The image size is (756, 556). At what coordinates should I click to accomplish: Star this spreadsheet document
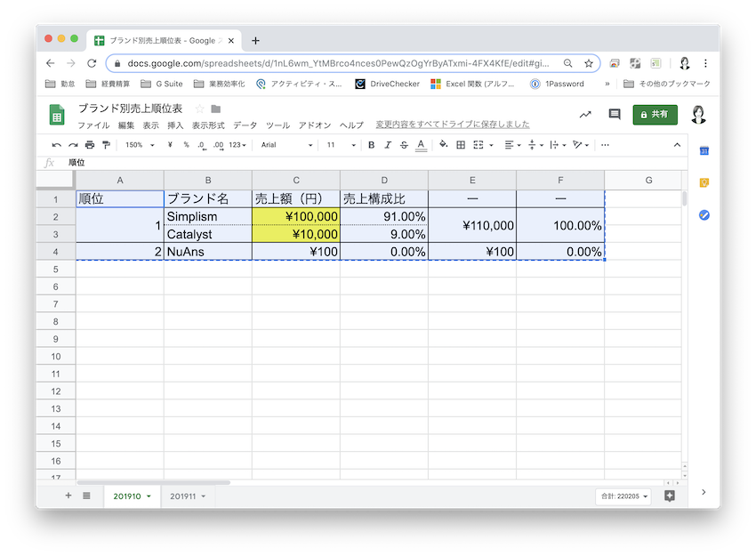coord(199,109)
